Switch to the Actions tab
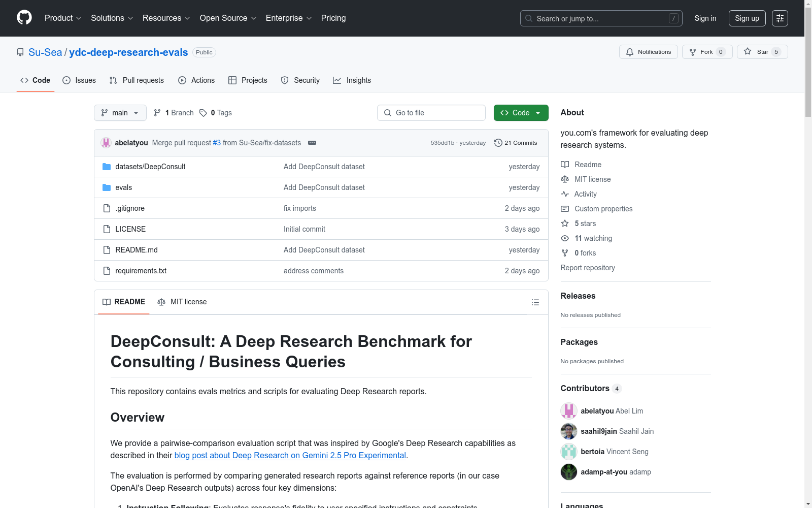The width and height of the screenshot is (812, 508). [196, 80]
